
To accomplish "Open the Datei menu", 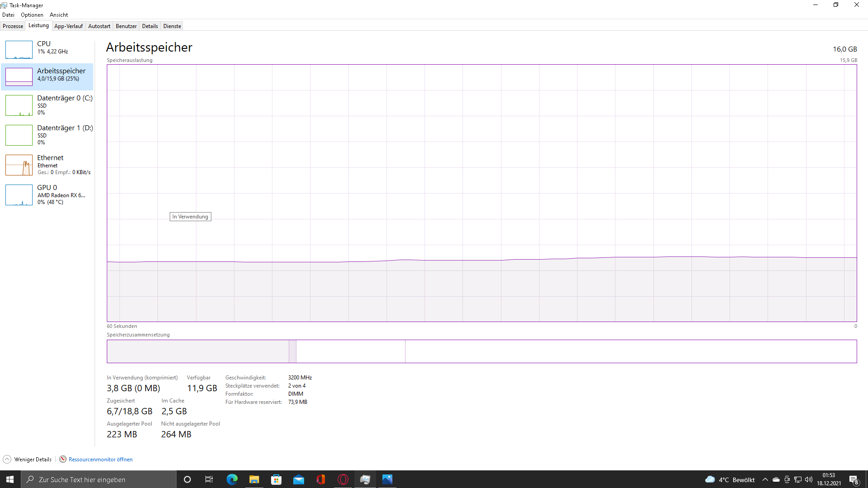I will tap(8, 15).
